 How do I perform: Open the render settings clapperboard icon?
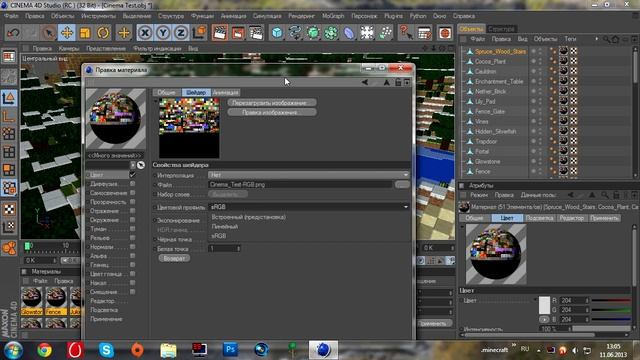coord(256,33)
